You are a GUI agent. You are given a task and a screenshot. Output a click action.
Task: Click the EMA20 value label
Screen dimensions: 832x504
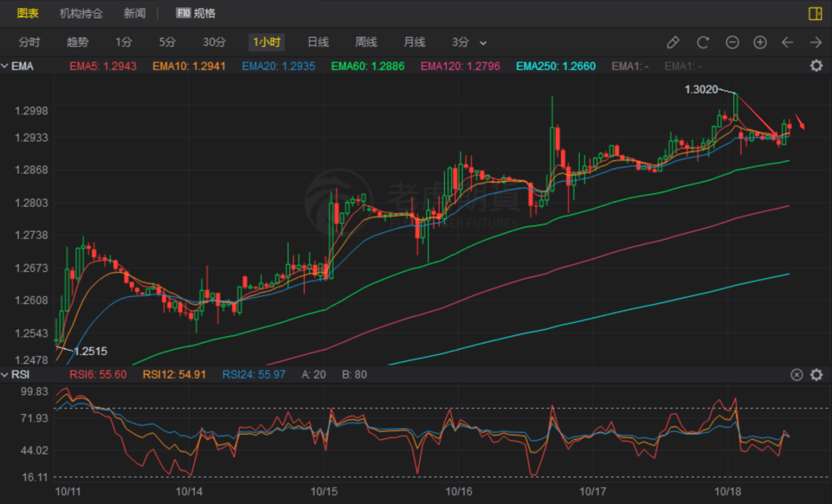click(279, 66)
